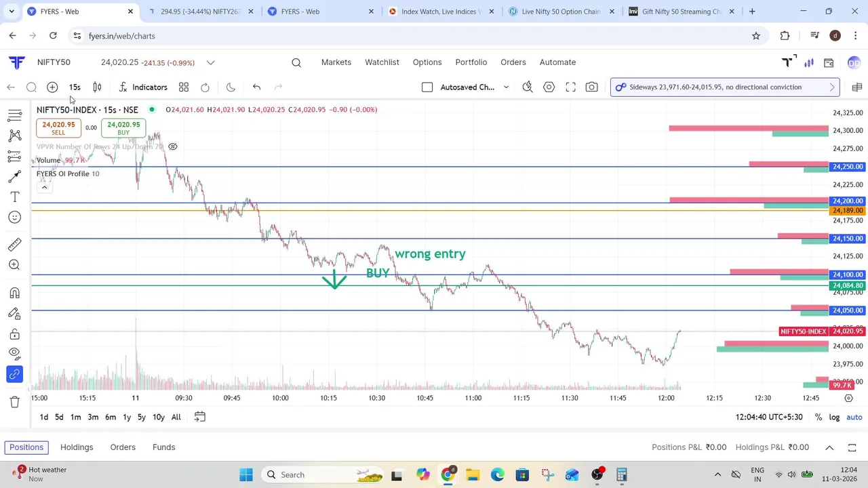The image size is (868, 488).
Task: Collapse the indicator legend arrow
Action: coord(43,187)
